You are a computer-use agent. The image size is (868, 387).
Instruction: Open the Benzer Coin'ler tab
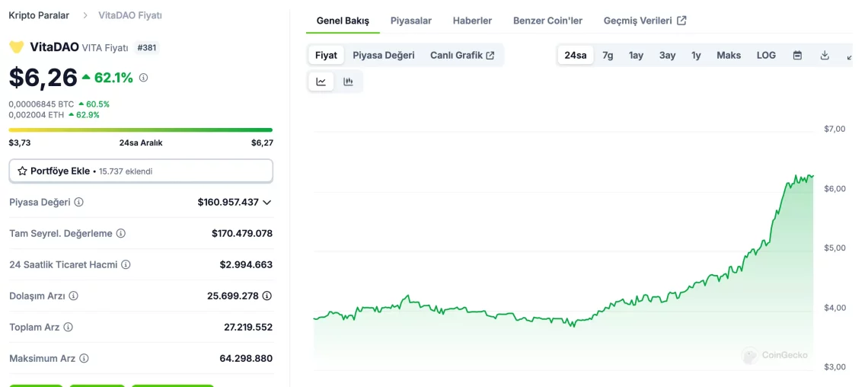click(547, 21)
